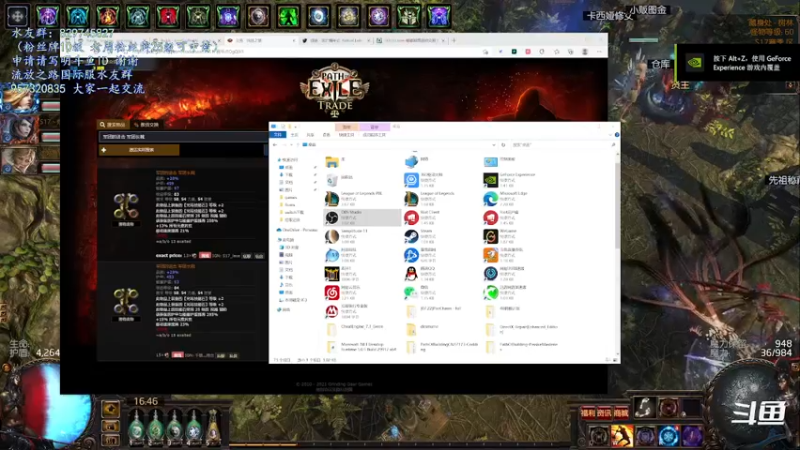This screenshot has width=800, height=450.
Task: Open the Explorer help icon
Action: 617,135
